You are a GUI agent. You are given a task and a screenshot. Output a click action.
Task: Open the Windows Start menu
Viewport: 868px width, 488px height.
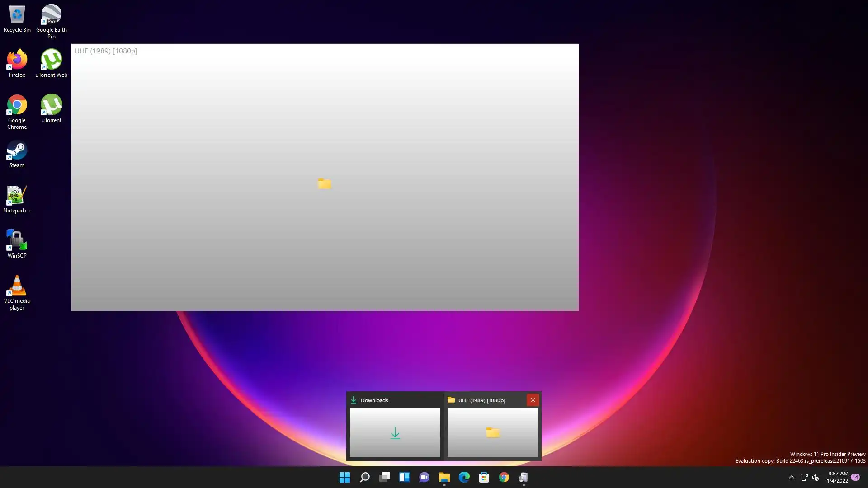pyautogui.click(x=344, y=477)
